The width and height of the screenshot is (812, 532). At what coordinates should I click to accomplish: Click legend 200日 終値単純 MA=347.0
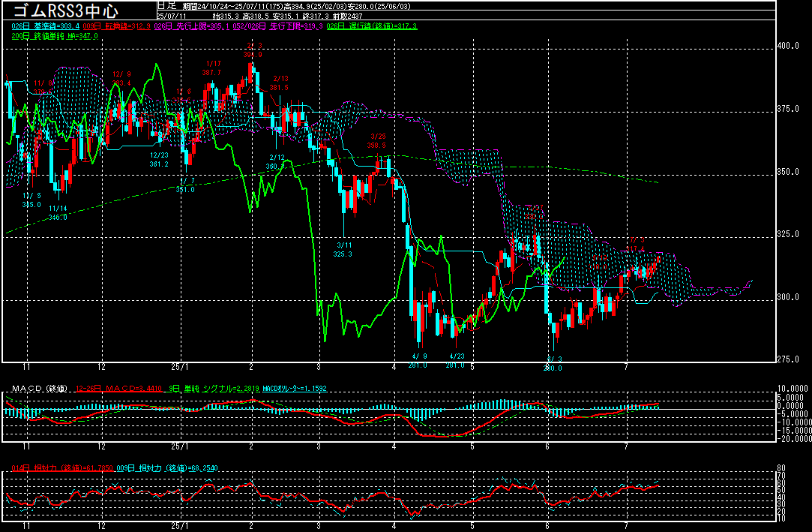coord(55,36)
